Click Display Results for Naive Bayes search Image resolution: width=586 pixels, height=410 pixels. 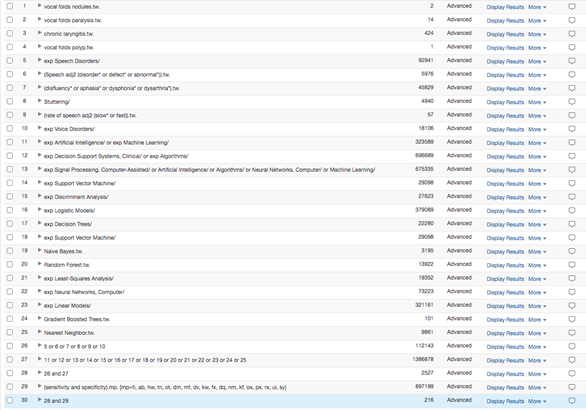(505, 252)
